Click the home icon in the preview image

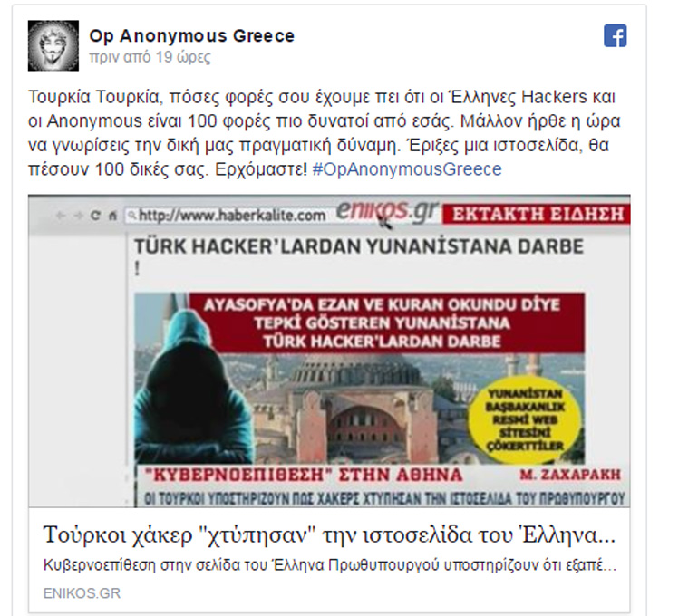[x=112, y=216]
